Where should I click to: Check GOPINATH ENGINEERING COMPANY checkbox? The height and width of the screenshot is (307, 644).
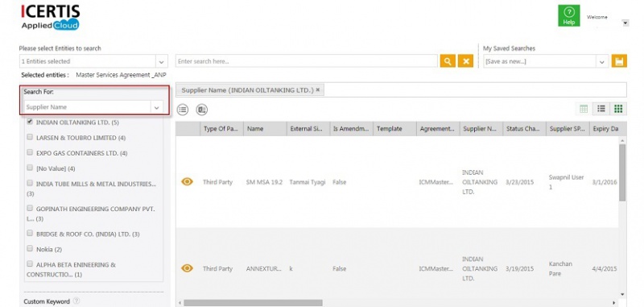(30, 209)
